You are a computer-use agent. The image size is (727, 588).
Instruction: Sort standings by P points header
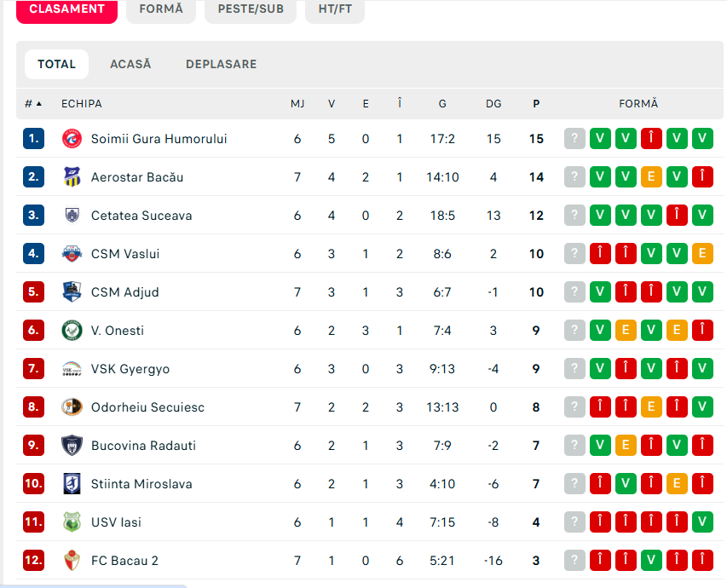point(536,104)
